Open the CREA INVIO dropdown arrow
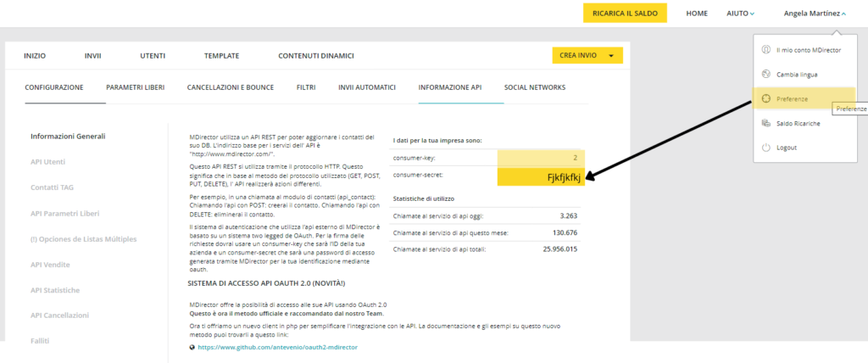 point(611,56)
